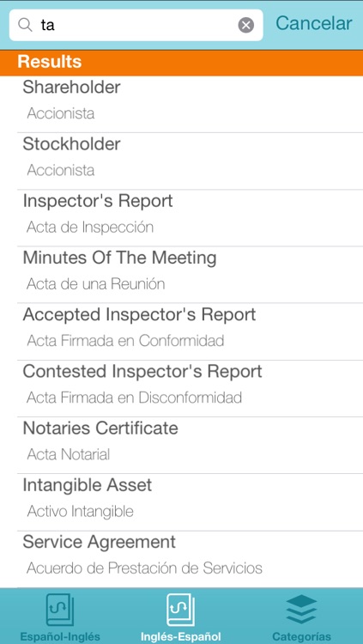This screenshot has width=363, height=644.
Task: Choose the Notaries Certificate result
Action: 191,445
